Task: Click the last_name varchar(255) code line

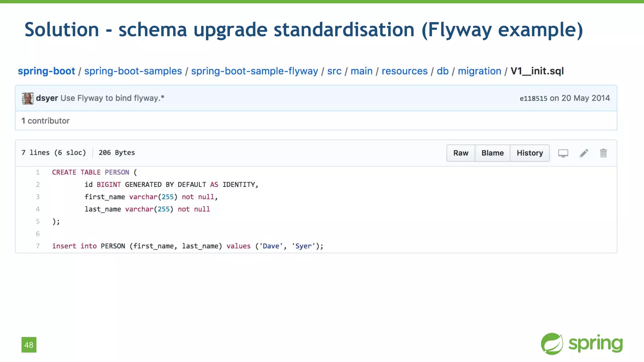Action: point(147,209)
